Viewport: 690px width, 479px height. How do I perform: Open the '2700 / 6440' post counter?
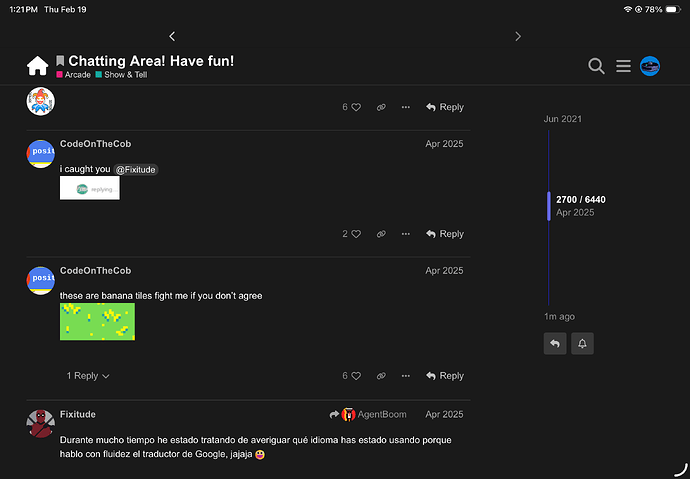(581, 200)
